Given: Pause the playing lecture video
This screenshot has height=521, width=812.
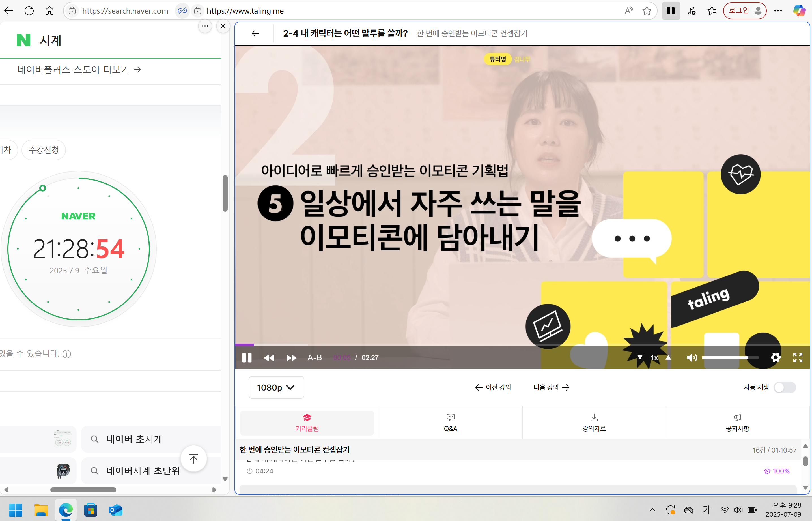Looking at the screenshot, I should (x=247, y=358).
